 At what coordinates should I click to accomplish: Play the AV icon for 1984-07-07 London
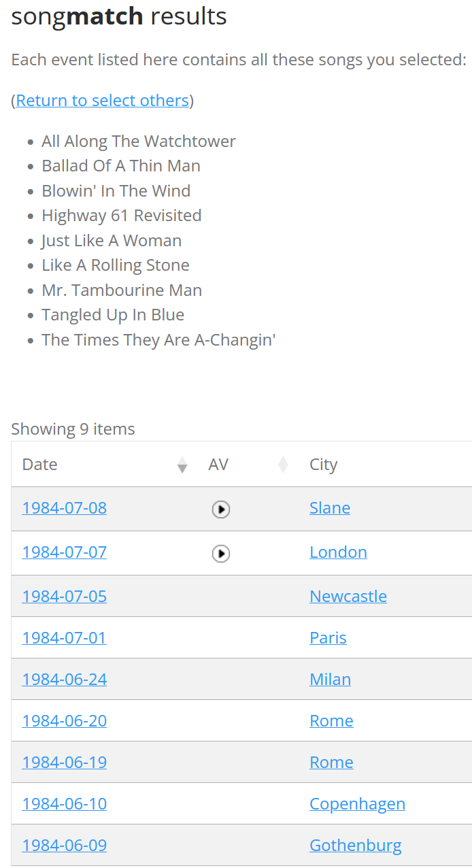point(221,554)
